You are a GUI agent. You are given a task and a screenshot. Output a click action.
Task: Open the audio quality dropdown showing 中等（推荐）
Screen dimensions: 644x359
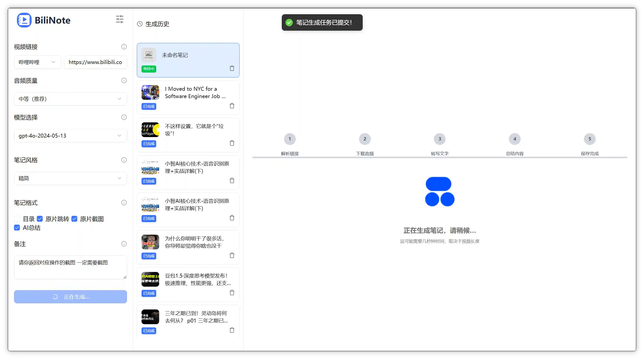70,99
